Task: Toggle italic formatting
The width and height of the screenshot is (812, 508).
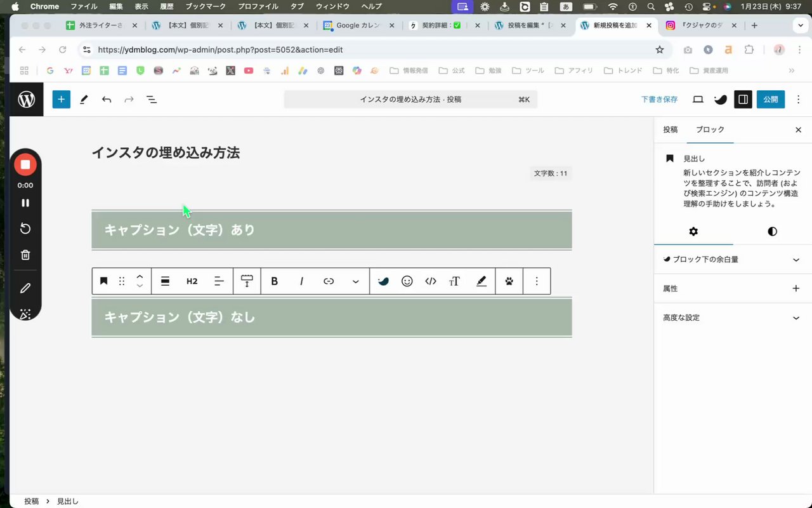Action: pos(301,281)
